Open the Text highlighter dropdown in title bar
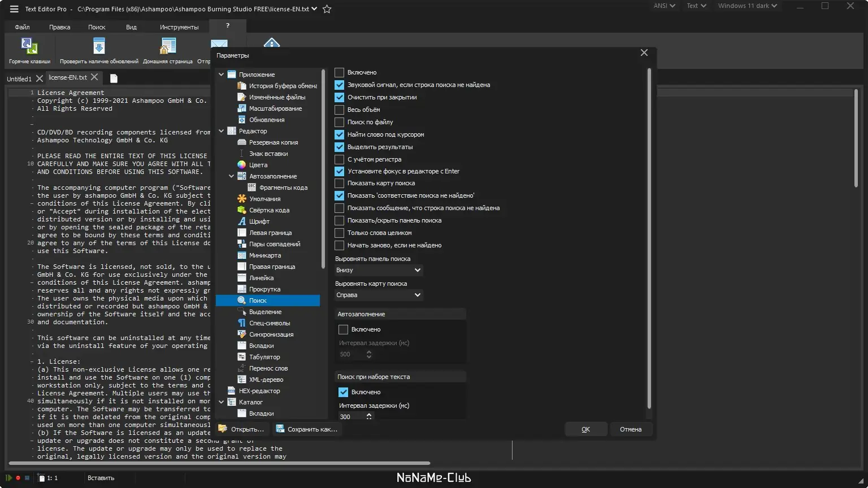Screen dimensions: 868x488 pyautogui.click(x=696, y=6)
